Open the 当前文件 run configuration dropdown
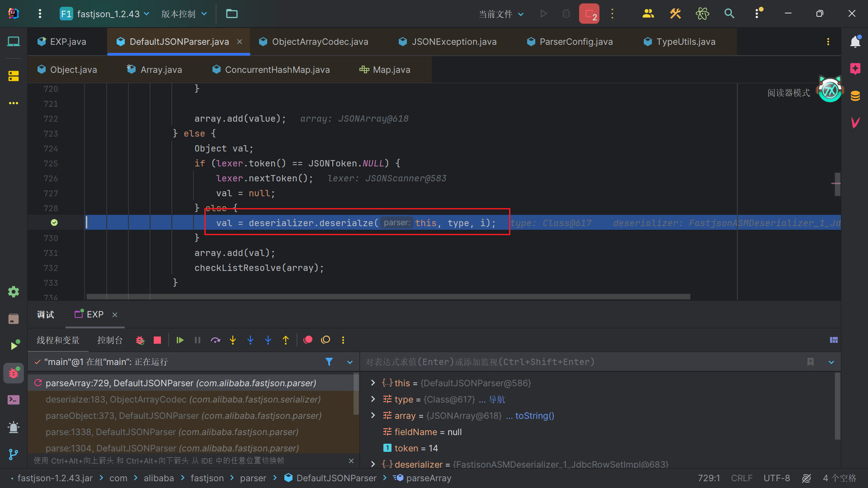This screenshot has height=488, width=868. pos(501,14)
